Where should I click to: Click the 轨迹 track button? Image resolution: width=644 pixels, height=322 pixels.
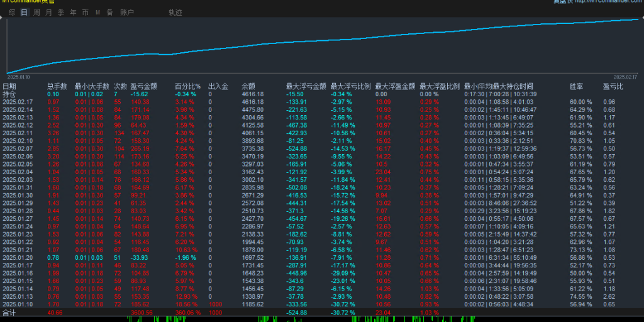click(175, 12)
